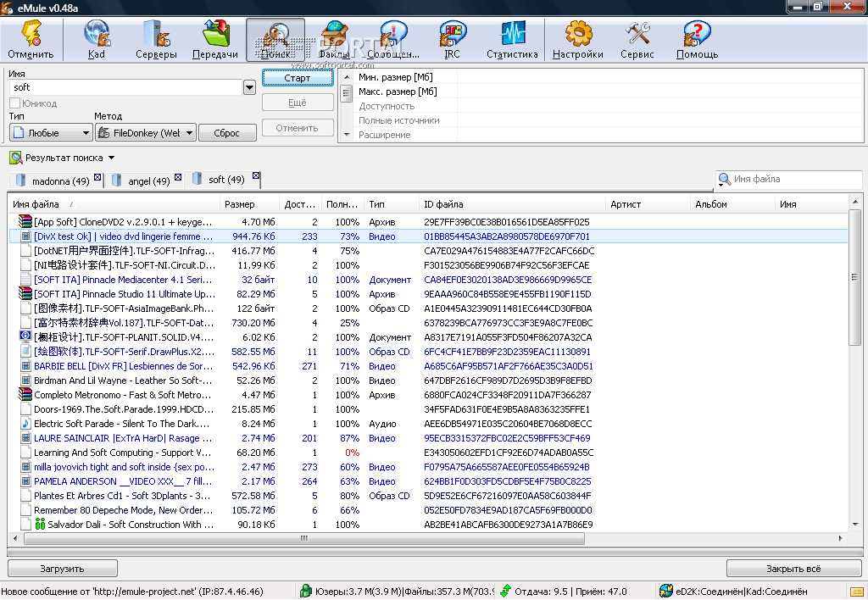Select Plantes Et Arbres Cd1 result
This screenshot has width=868, height=600.
[428, 496]
